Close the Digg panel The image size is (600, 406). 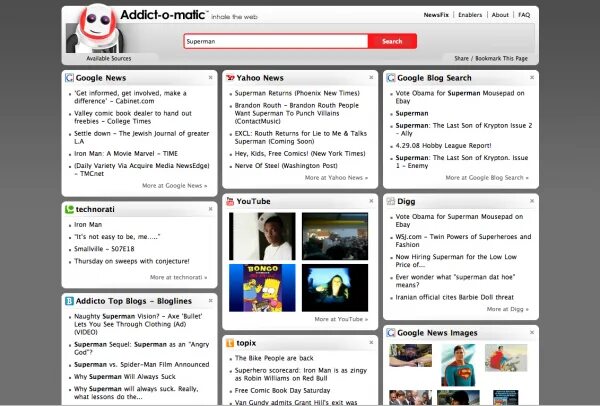coord(532,201)
